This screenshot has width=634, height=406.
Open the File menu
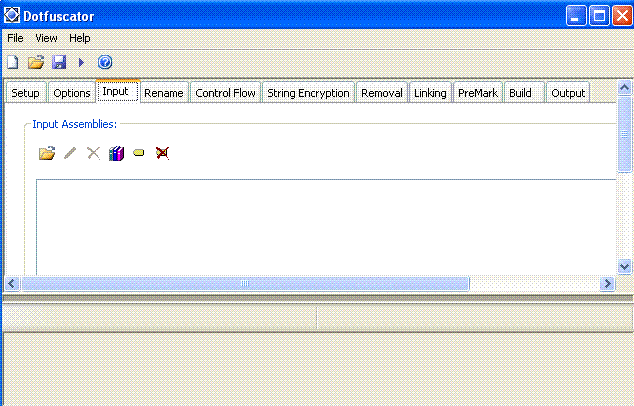tap(15, 38)
